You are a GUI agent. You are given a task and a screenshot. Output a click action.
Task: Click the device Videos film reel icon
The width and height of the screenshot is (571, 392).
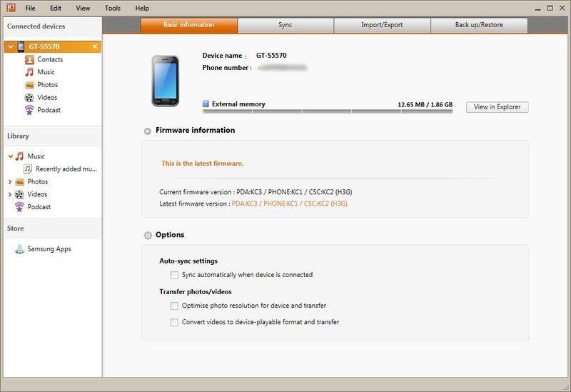[29, 98]
